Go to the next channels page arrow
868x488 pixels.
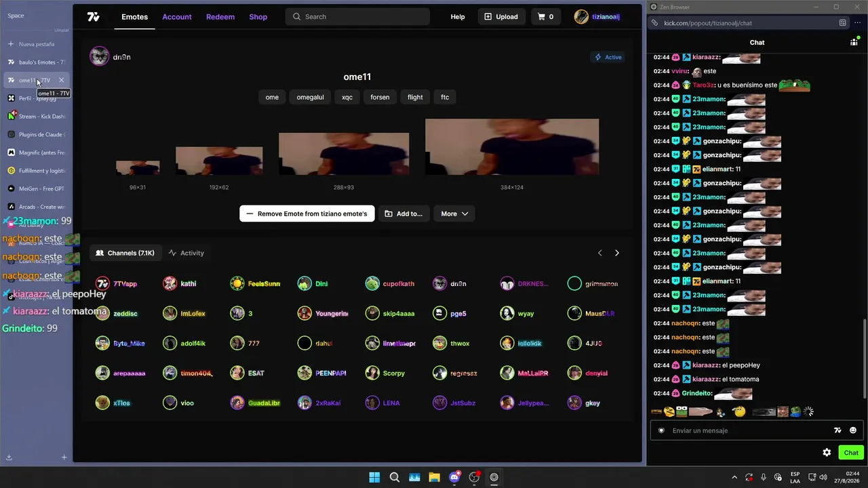tap(616, 253)
